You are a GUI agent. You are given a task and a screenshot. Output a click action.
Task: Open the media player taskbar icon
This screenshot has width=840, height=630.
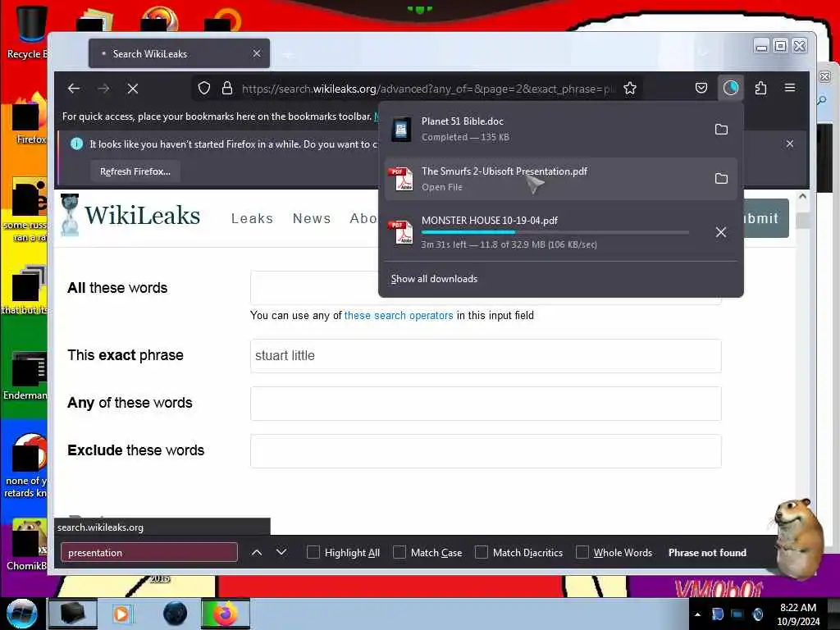[122, 614]
